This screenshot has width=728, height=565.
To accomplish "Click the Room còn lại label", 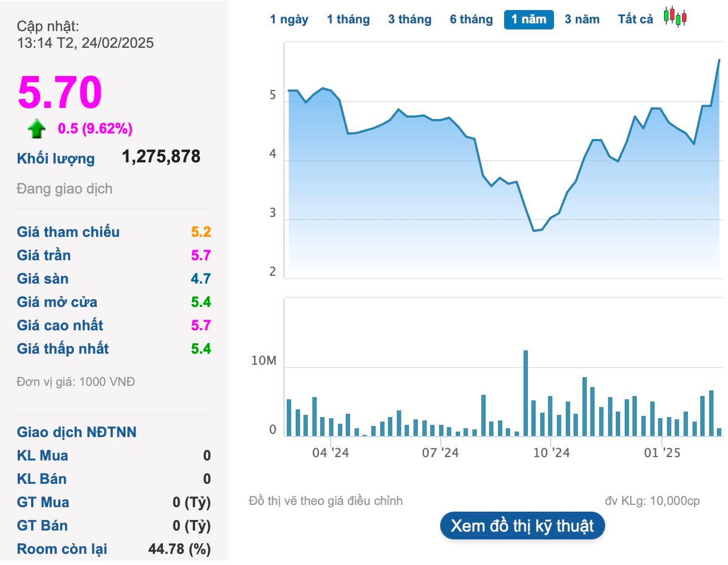I will point(62,549).
